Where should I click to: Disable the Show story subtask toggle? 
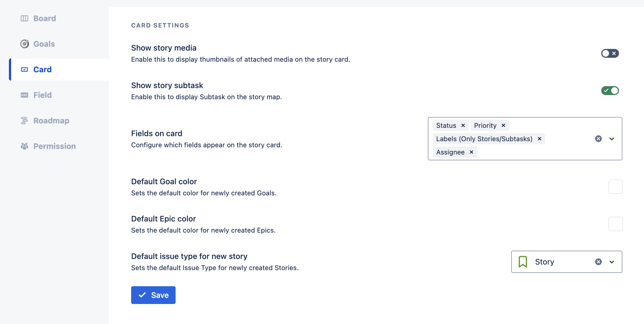[x=610, y=91]
